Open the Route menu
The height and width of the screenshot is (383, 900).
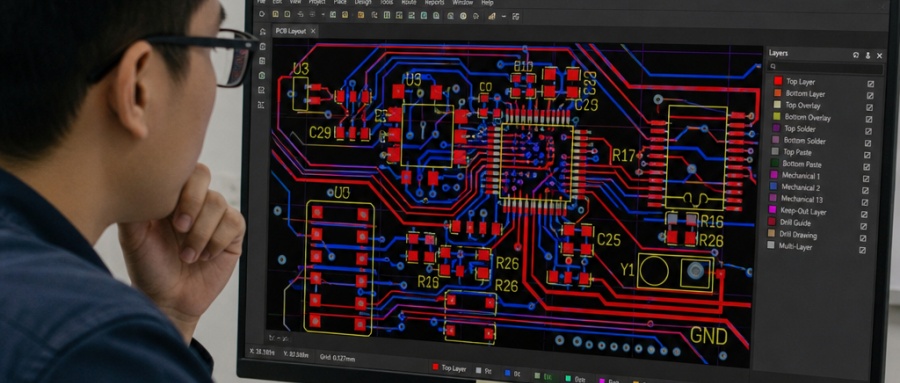(409, 2)
